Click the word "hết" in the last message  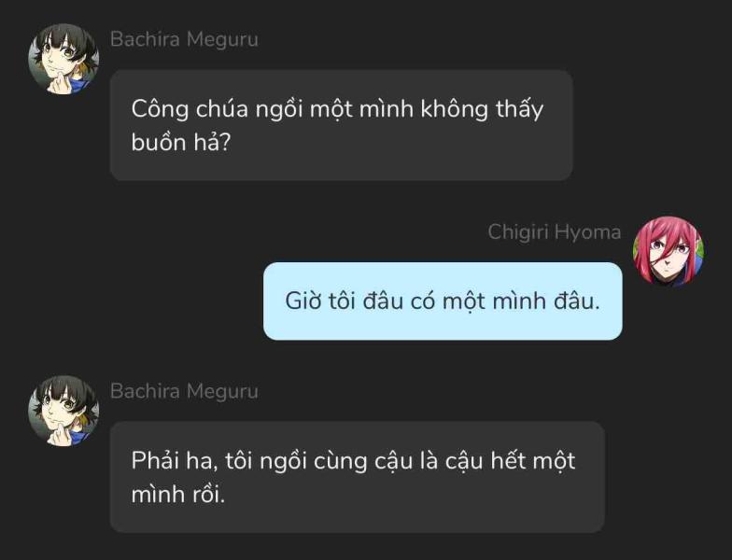click(x=508, y=461)
